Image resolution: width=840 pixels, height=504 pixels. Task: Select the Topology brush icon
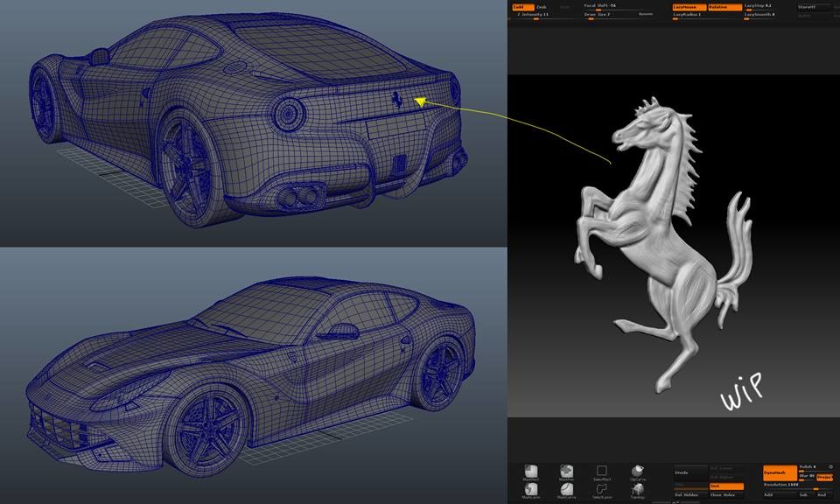tap(638, 489)
